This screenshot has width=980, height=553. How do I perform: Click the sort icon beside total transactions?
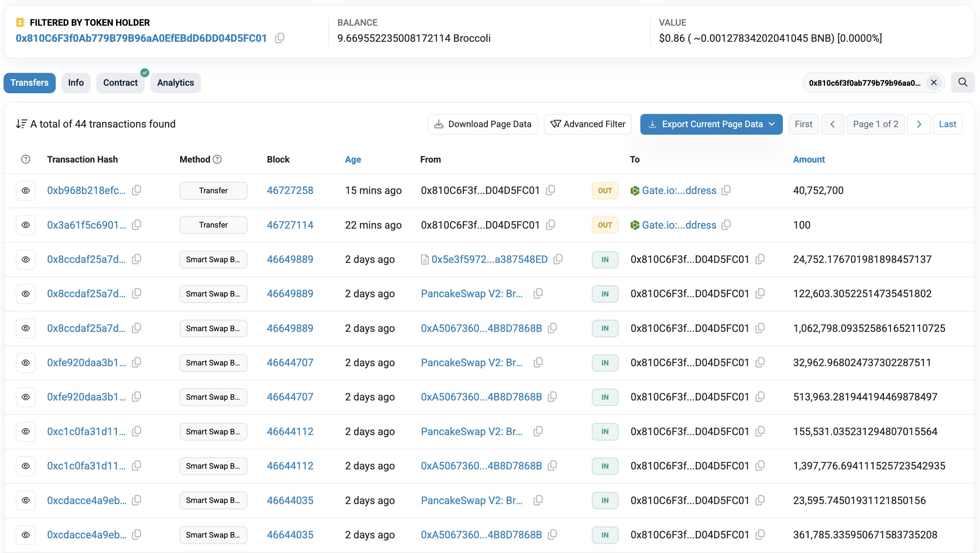pos(21,124)
